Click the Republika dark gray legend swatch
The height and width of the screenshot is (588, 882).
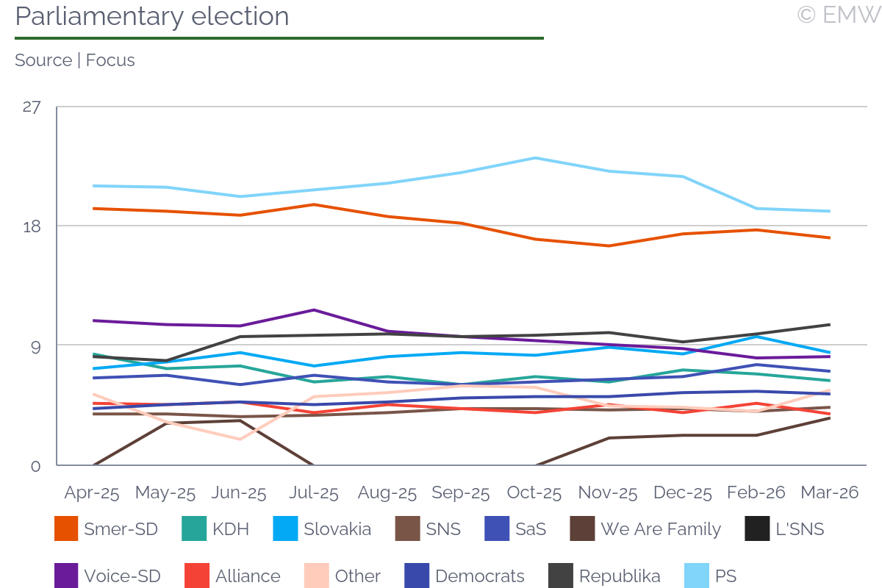click(561, 576)
